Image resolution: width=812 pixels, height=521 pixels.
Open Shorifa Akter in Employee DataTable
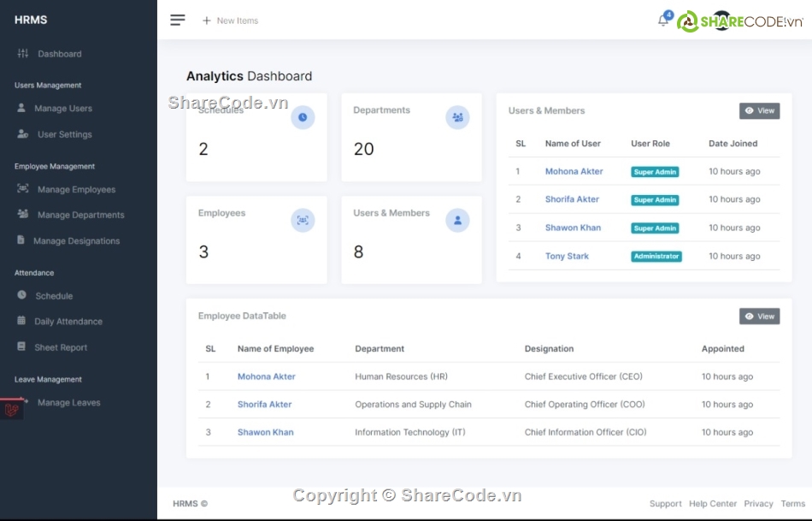point(264,404)
